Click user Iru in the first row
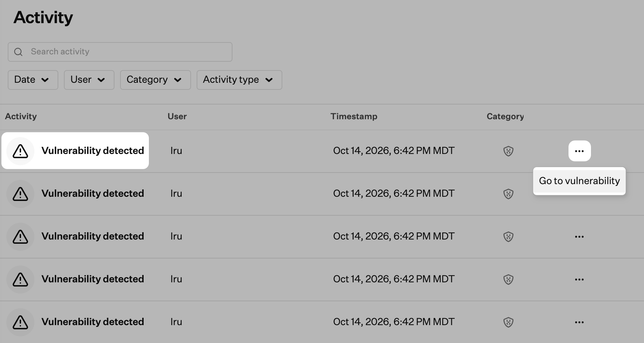This screenshot has width=644, height=343. pyautogui.click(x=176, y=151)
